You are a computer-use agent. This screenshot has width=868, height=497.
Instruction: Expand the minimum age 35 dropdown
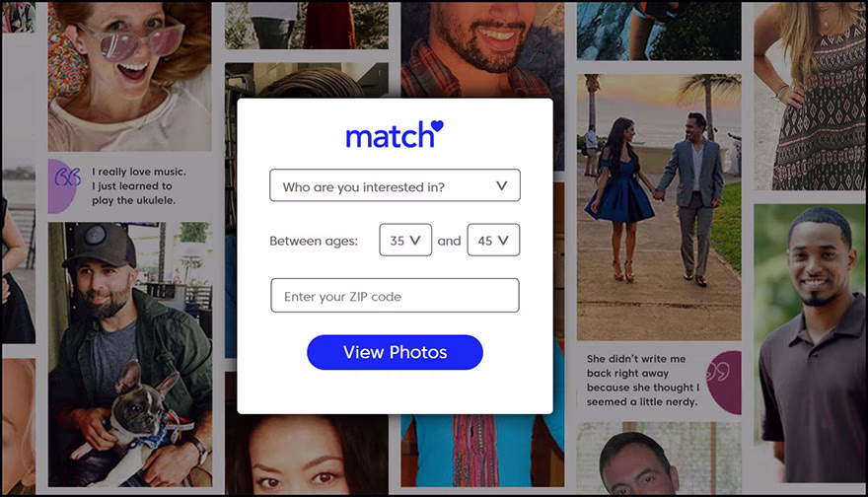click(405, 241)
